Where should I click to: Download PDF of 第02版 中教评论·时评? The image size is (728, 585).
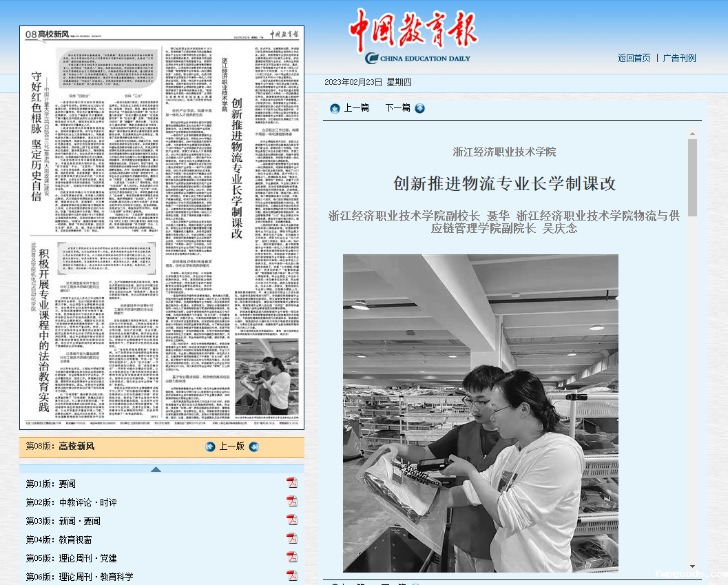291,501
